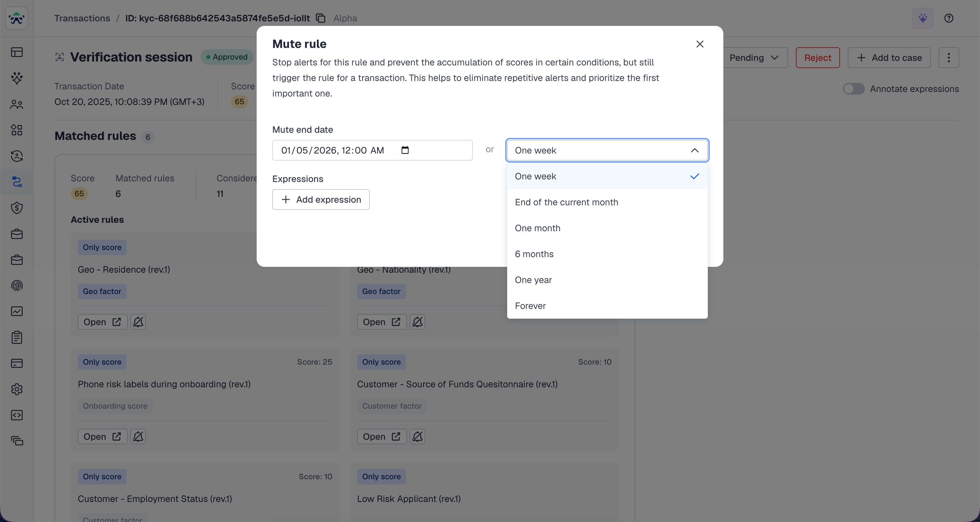
Task: Toggle the Annotate expressions switch
Action: tap(853, 89)
